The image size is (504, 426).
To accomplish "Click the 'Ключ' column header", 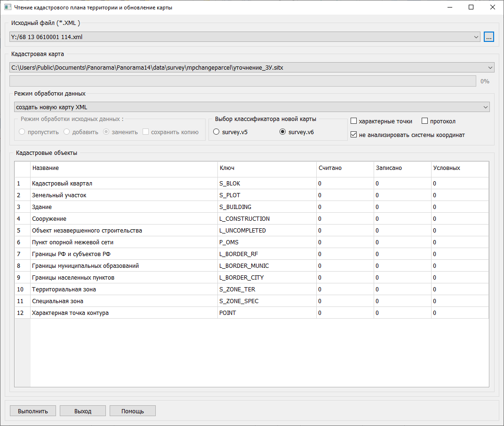I will point(266,168).
